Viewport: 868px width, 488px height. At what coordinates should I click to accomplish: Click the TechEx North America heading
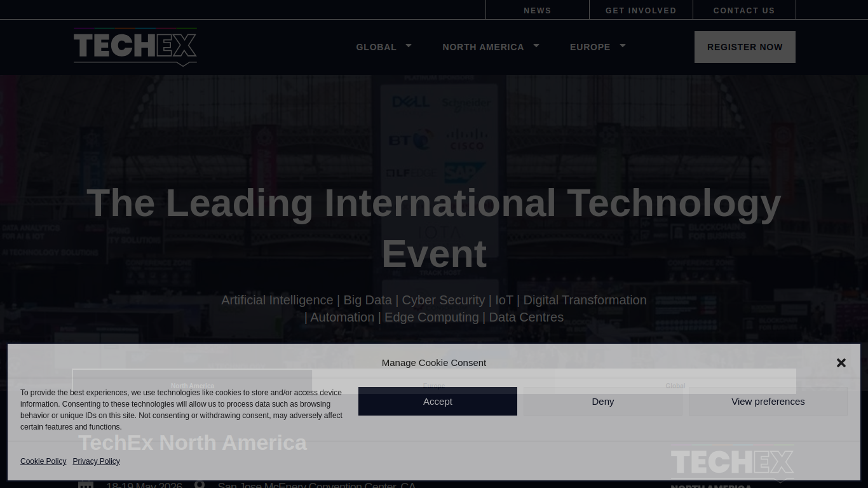tap(193, 443)
